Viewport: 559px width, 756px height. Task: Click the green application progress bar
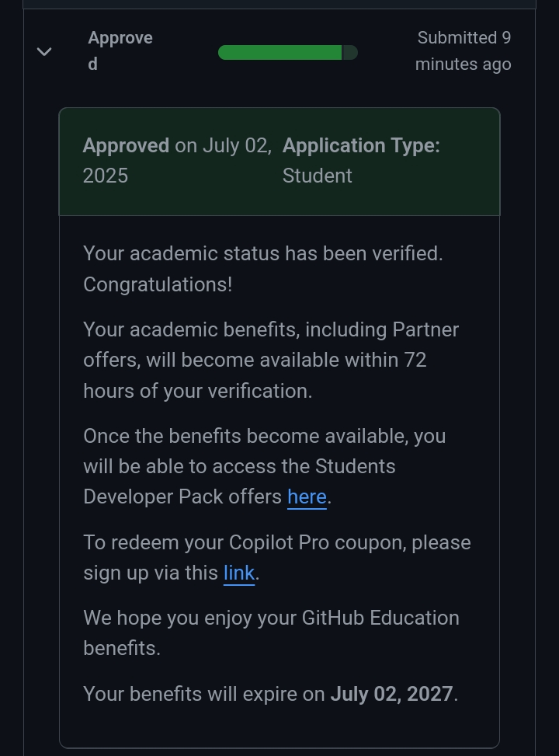click(x=279, y=53)
